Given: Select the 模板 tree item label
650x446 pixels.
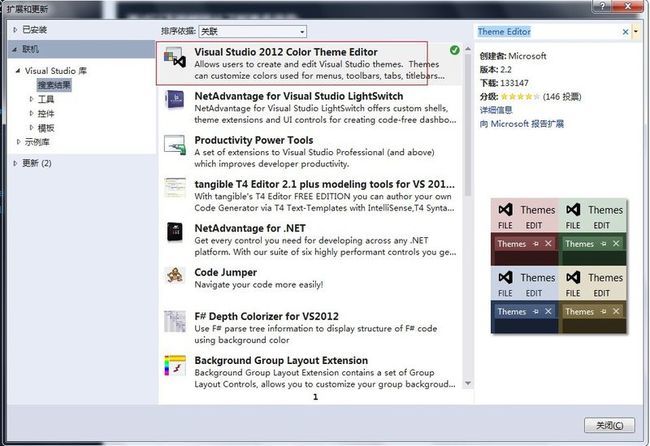Looking at the screenshot, I should (x=46, y=128).
